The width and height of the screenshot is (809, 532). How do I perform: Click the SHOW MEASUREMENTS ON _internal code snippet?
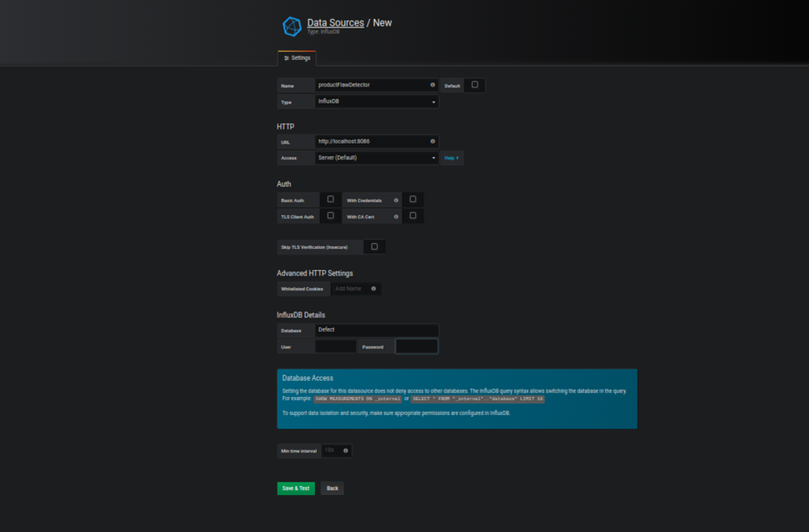(x=358, y=399)
